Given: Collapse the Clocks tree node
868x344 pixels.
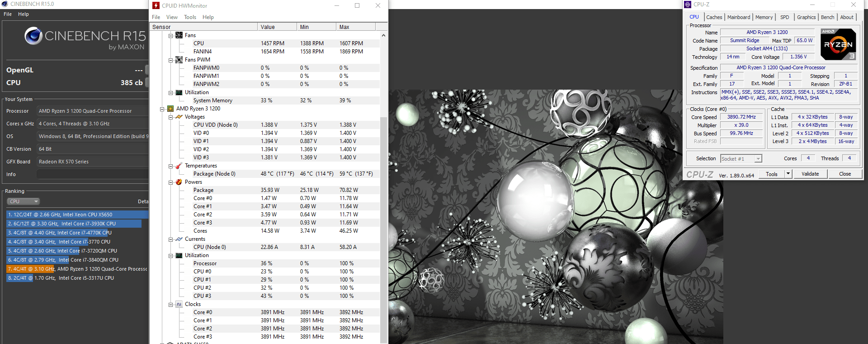Looking at the screenshot, I should click(x=171, y=304).
